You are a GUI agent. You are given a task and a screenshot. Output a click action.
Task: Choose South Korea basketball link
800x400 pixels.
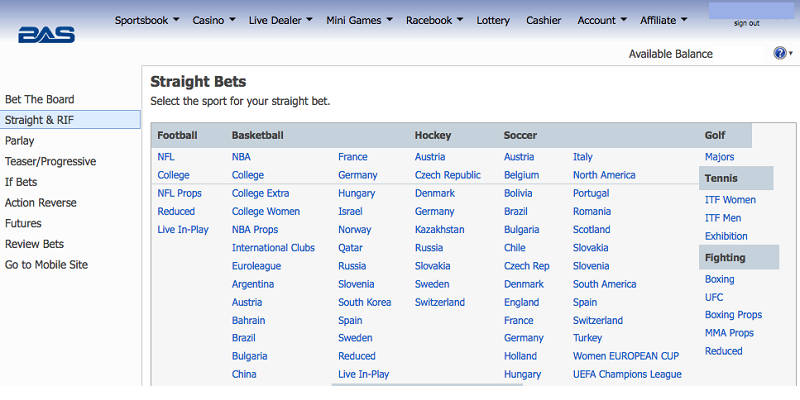(x=364, y=303)
